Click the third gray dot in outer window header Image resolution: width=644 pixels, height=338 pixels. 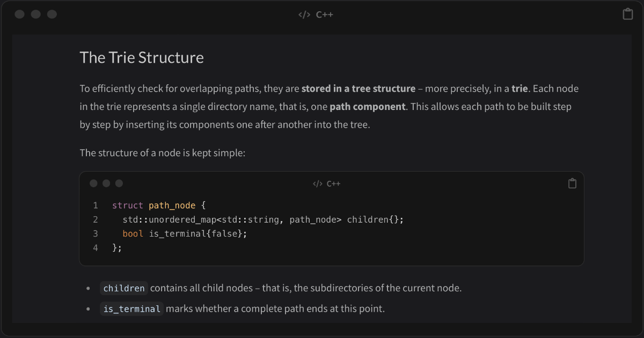pyautogui.click(x=52, y=14)
